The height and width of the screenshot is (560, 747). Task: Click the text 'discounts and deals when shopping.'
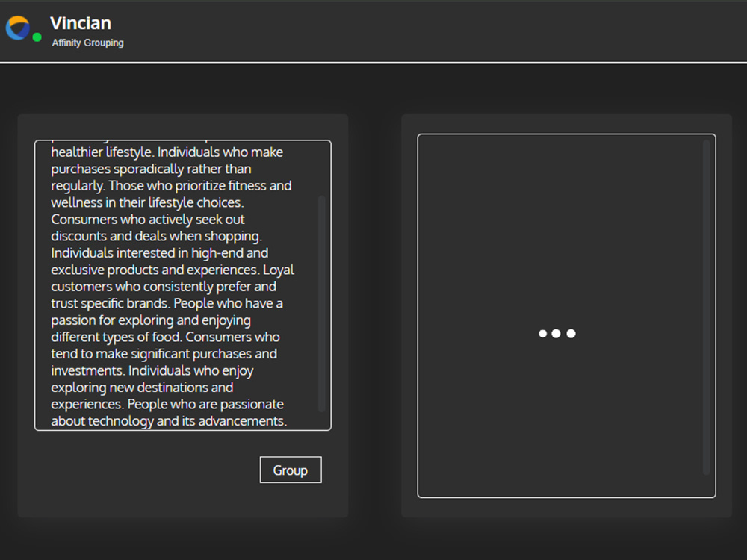pyautogui.click(x=157, y=236)
